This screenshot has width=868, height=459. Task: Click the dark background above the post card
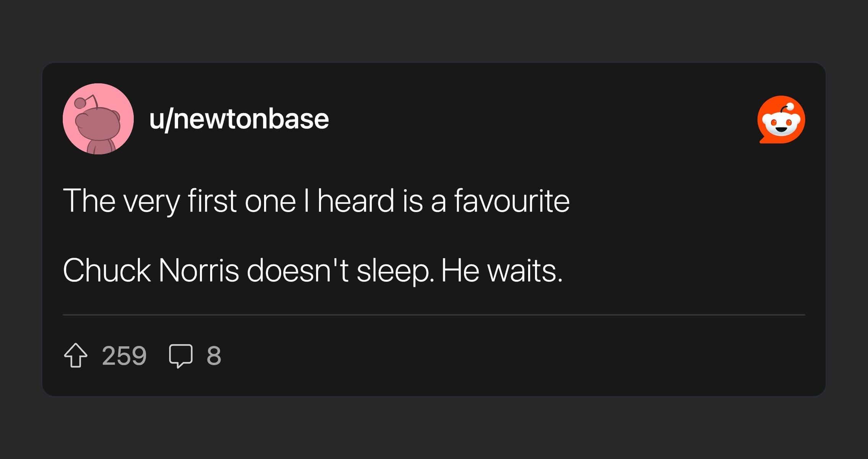[x=434, y=31]
